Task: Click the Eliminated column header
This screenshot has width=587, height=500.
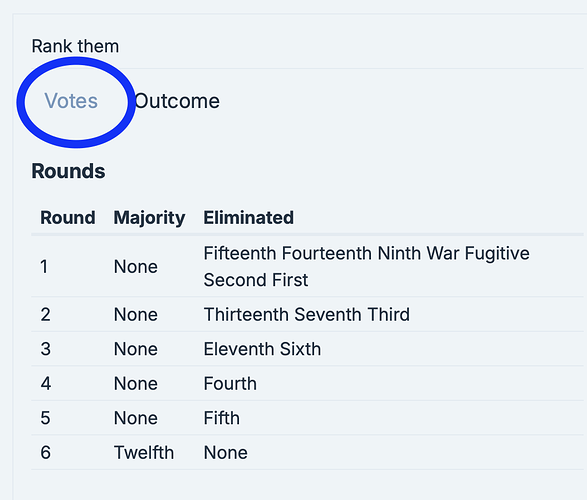Action: (249, 217)
